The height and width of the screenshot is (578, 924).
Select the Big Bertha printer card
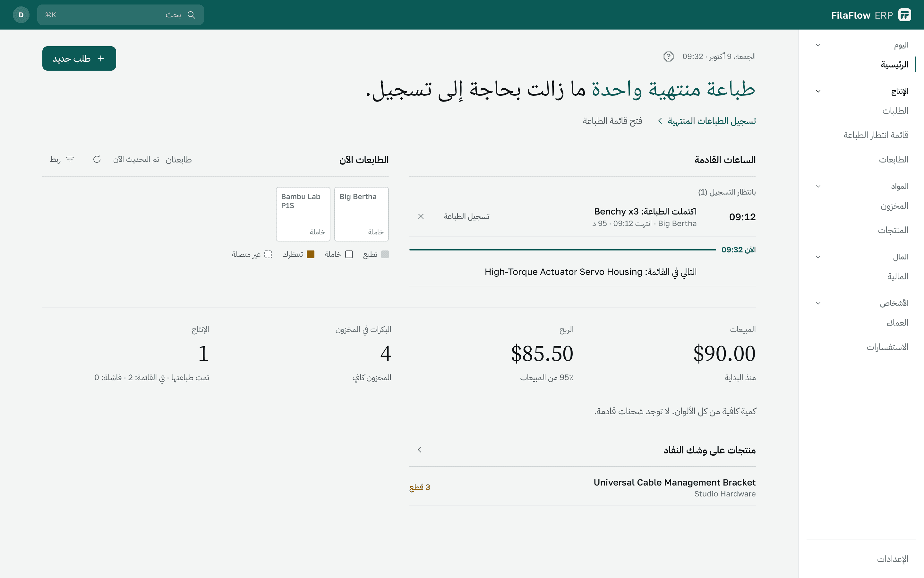click(361, 214)
